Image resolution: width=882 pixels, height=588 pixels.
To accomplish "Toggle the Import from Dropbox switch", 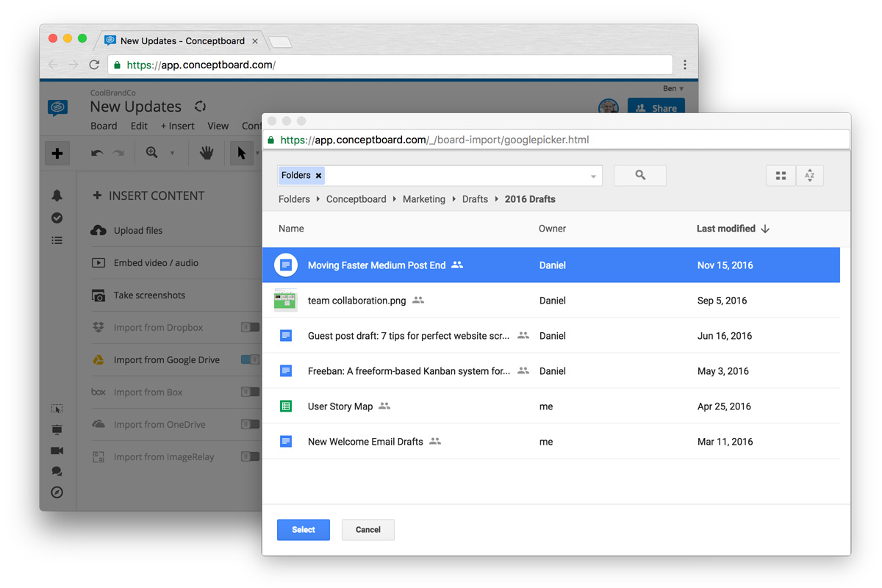I will tap(251, 327).
